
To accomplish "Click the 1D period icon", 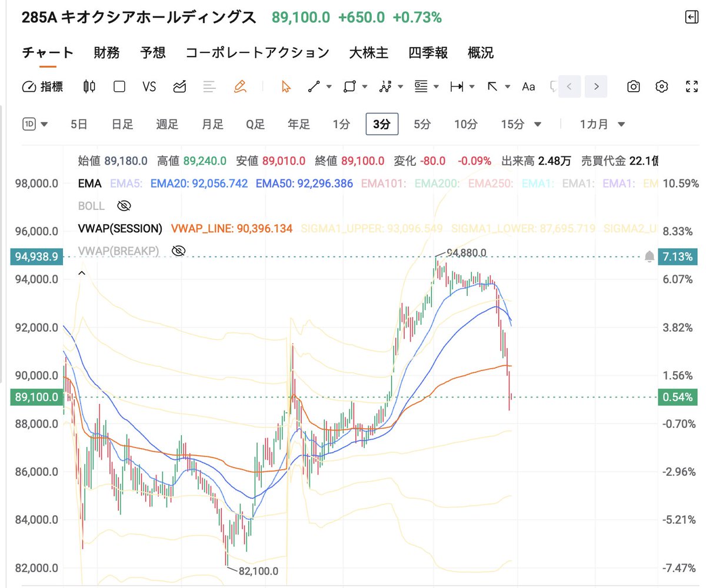I will click(29, 124).
